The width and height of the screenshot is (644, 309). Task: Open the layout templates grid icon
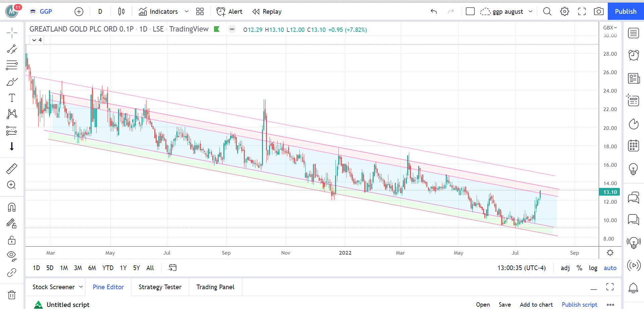pos(200,12)
